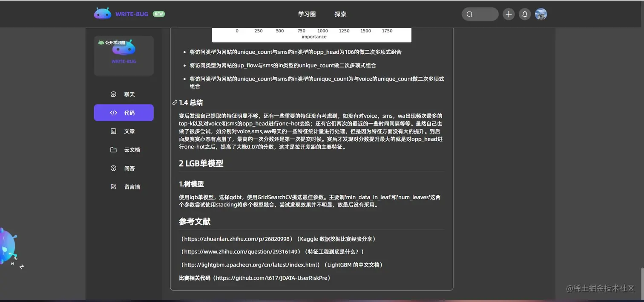This screenshot has width=644, height=302.
Task: Click the 比赛相关代码 bold label
Action: tap(195, 278)
